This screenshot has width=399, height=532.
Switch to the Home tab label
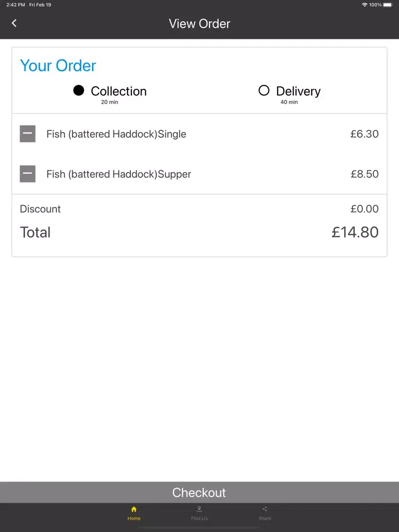(134, 518)
